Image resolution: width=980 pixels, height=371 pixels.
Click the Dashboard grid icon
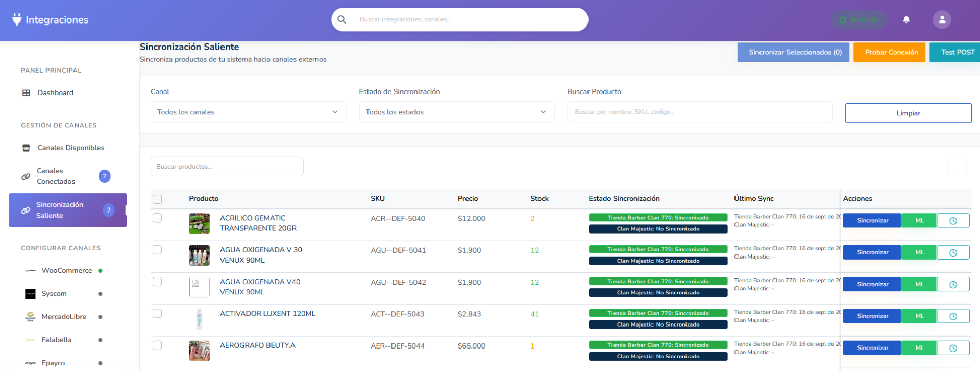[26, 93]
